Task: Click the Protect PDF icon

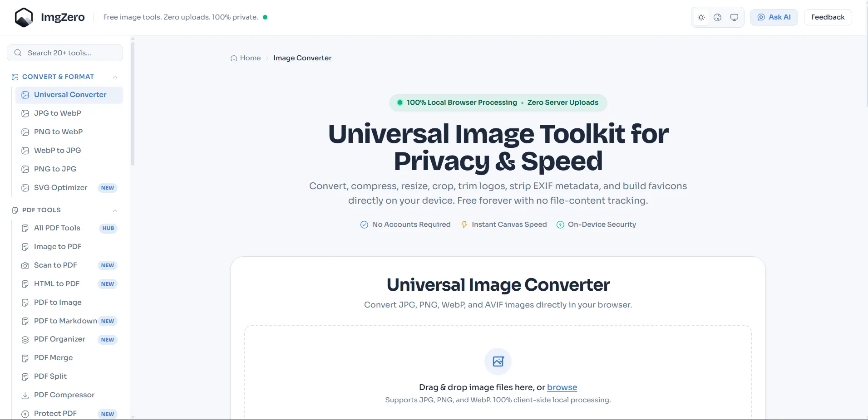Action: point(25,414)
